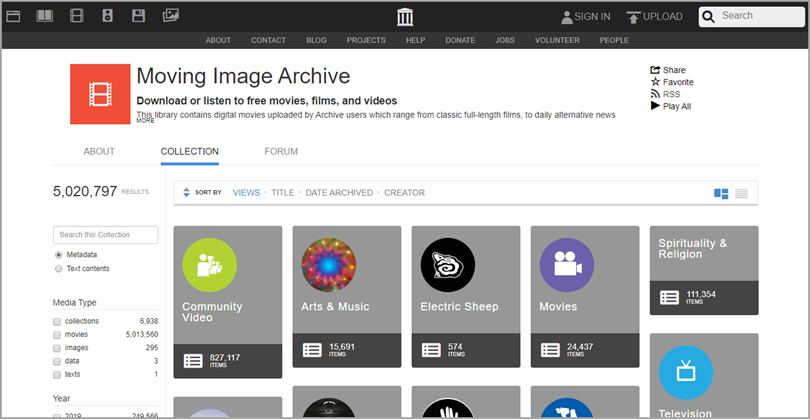Viewport: 810px width, 420px height.
Task: Check the movies media type box
Action: click(x=57, y=335)
